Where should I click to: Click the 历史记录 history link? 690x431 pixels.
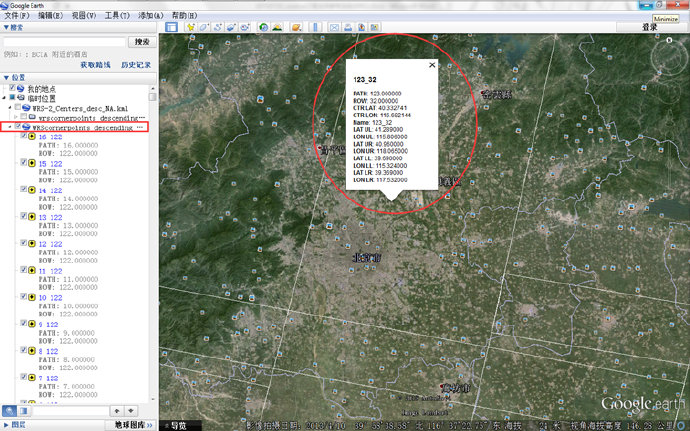coord(136,65)
